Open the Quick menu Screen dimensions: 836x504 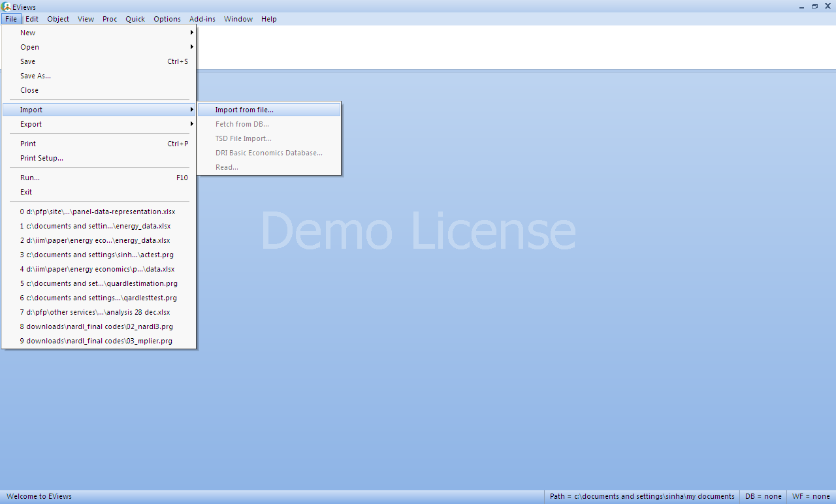[135, 19]
